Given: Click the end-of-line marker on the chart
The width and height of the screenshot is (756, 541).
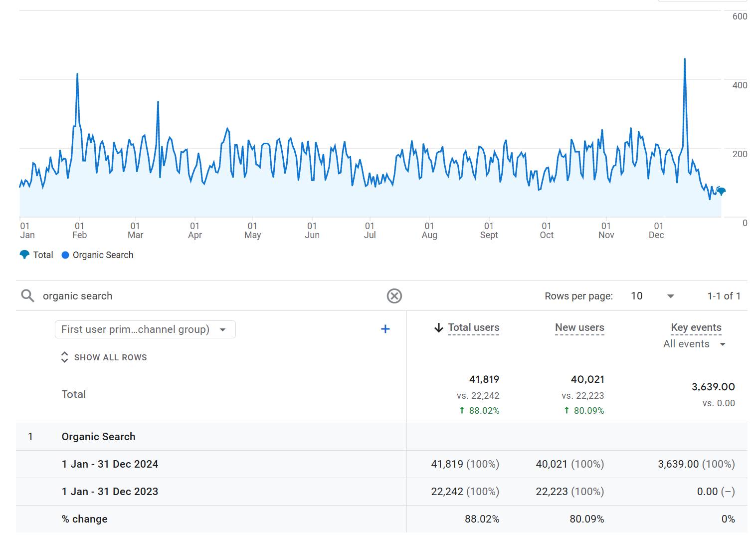Looking at the screenshot, I should pyautogui.click(x=721, y=191).
